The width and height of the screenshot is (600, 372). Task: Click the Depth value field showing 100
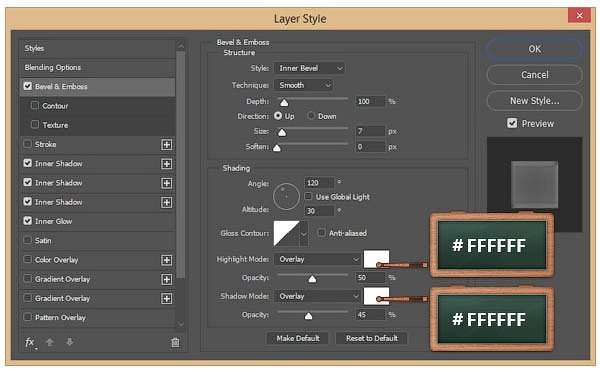[370, 101]
